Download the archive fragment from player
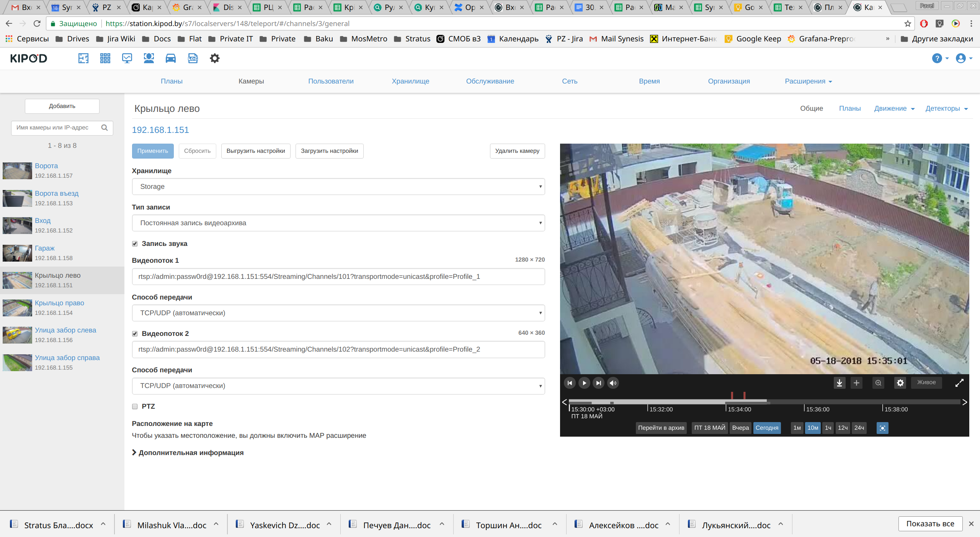980x537 pixels. point(840,383)
